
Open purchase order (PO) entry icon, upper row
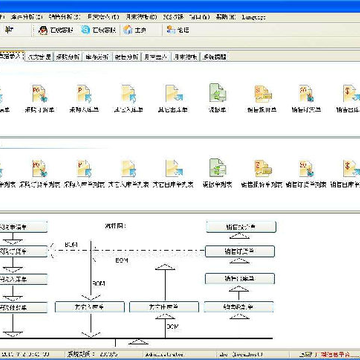tap(39, 94)
